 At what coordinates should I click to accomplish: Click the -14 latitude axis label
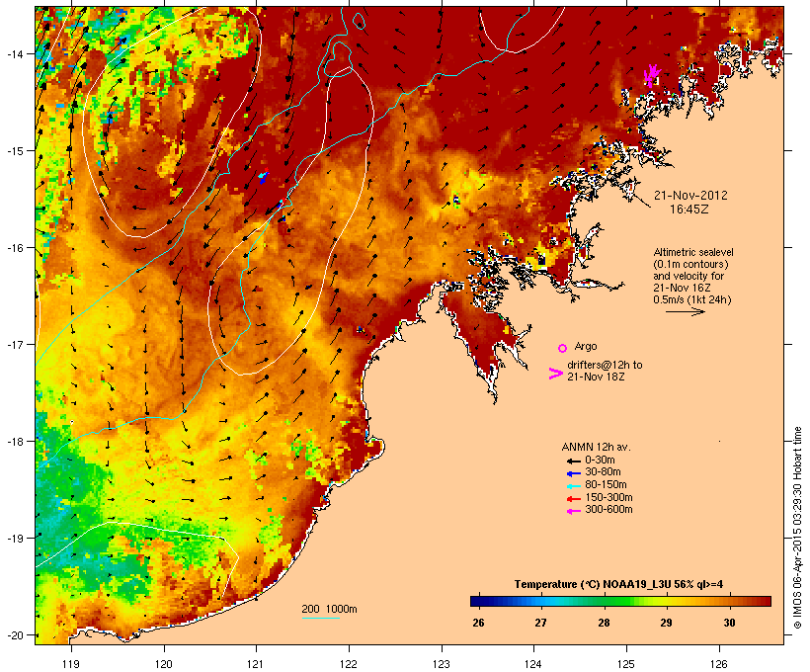(x=14, y=53)
